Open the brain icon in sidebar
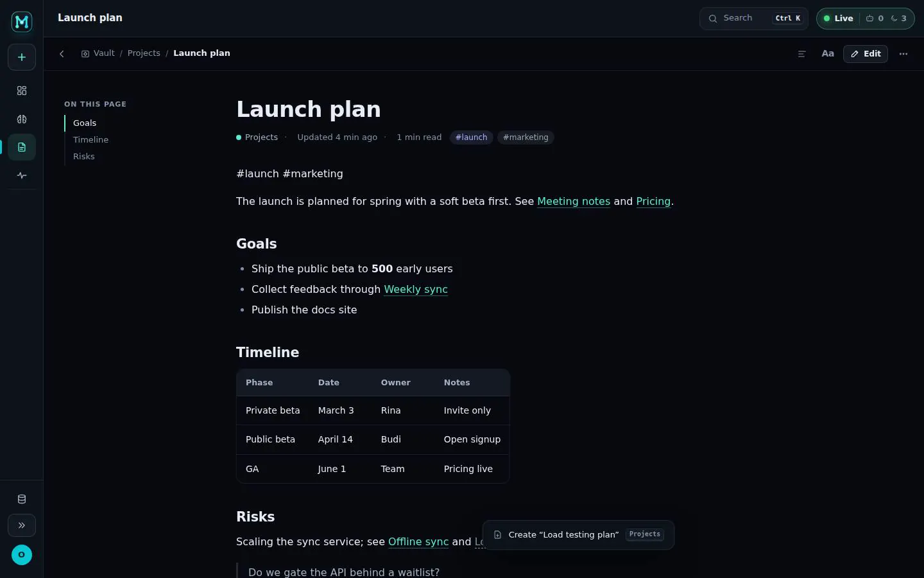924x578 pixels. [x=22, y=119]
